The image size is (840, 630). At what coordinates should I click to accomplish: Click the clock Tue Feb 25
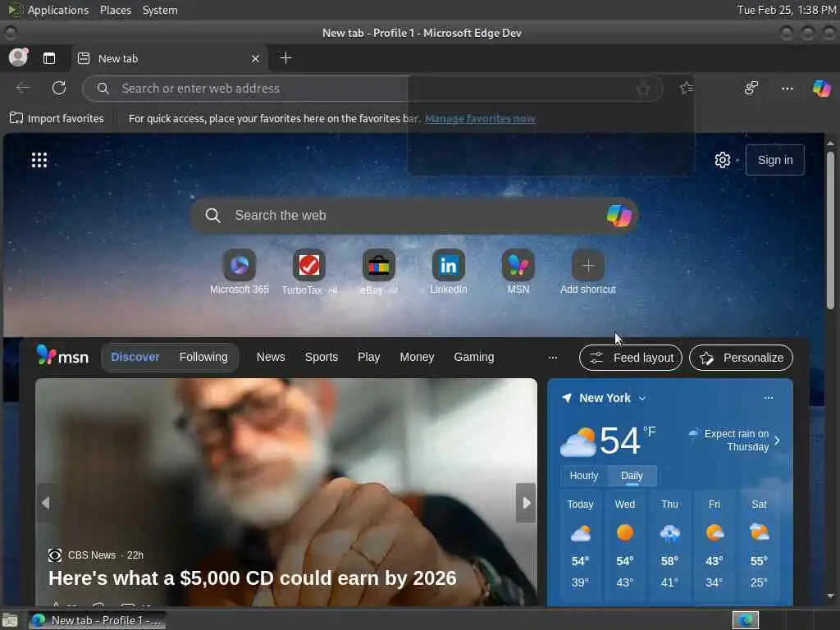tap(787, 10)
